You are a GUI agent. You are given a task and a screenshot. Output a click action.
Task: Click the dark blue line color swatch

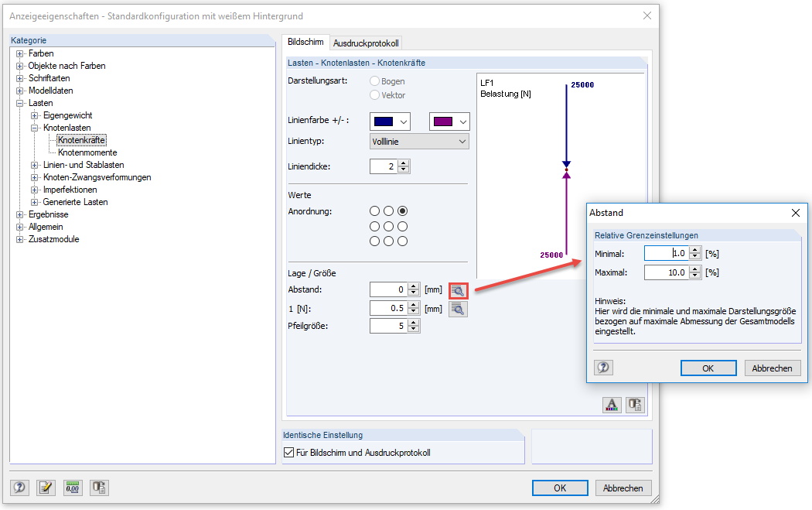(x=384, y=122)
